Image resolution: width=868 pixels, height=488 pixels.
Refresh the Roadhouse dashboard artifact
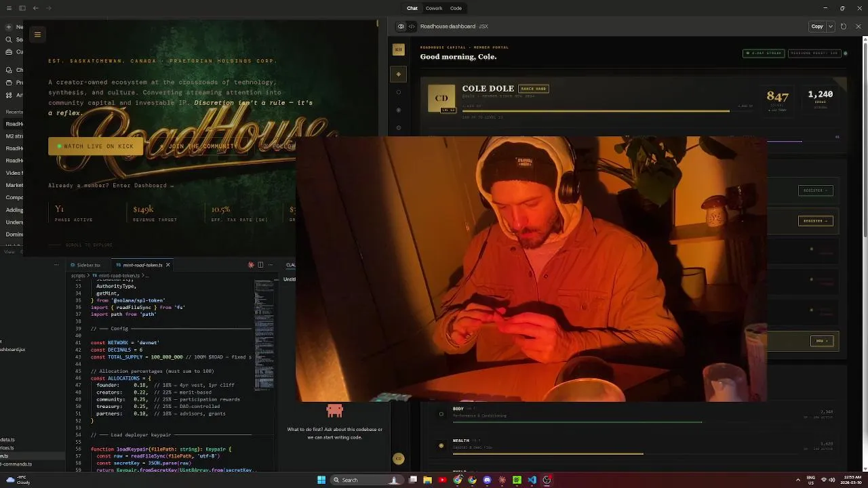[x=844, y=26]
